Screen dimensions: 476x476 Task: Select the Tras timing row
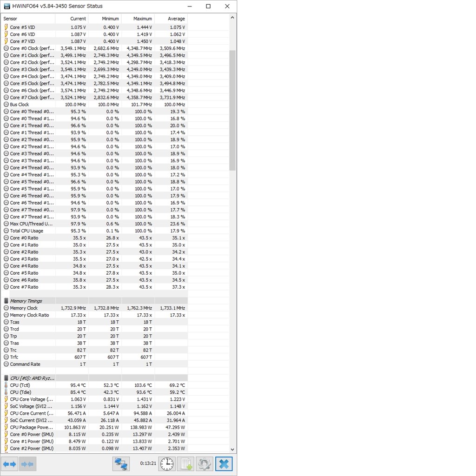[94, 343]
